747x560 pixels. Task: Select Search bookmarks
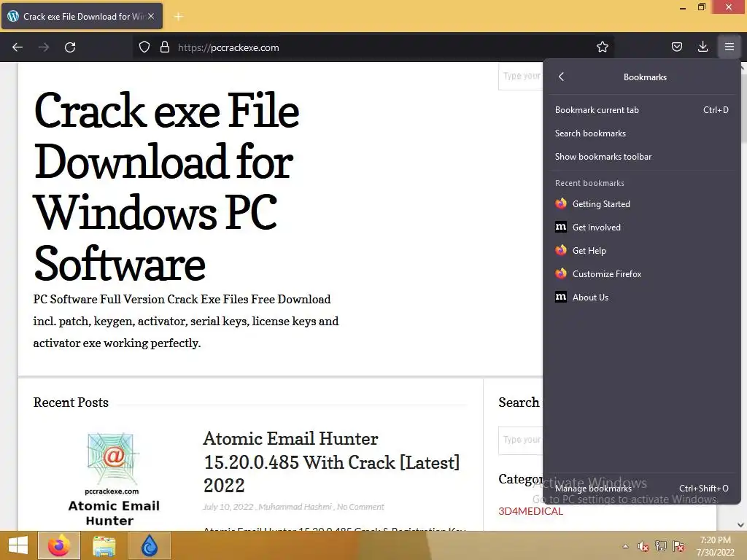(x=642, y=133)
